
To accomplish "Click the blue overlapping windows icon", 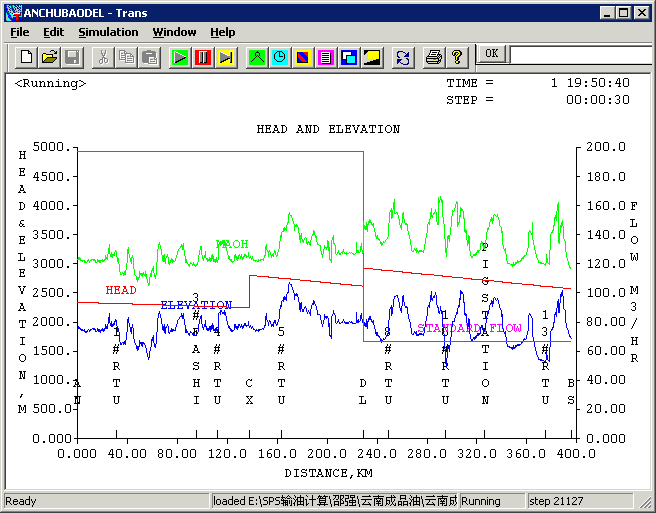I will click(349, 57).
